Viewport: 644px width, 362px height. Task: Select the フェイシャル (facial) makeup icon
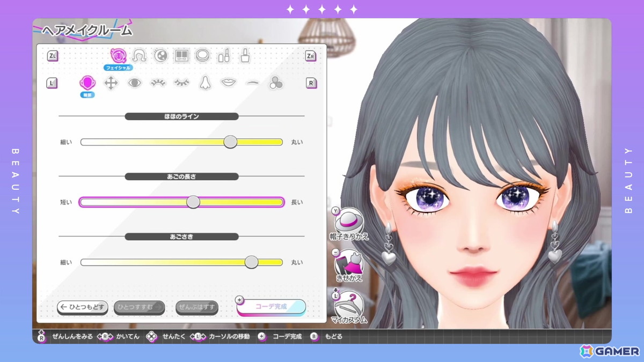[x=120, y=55]
